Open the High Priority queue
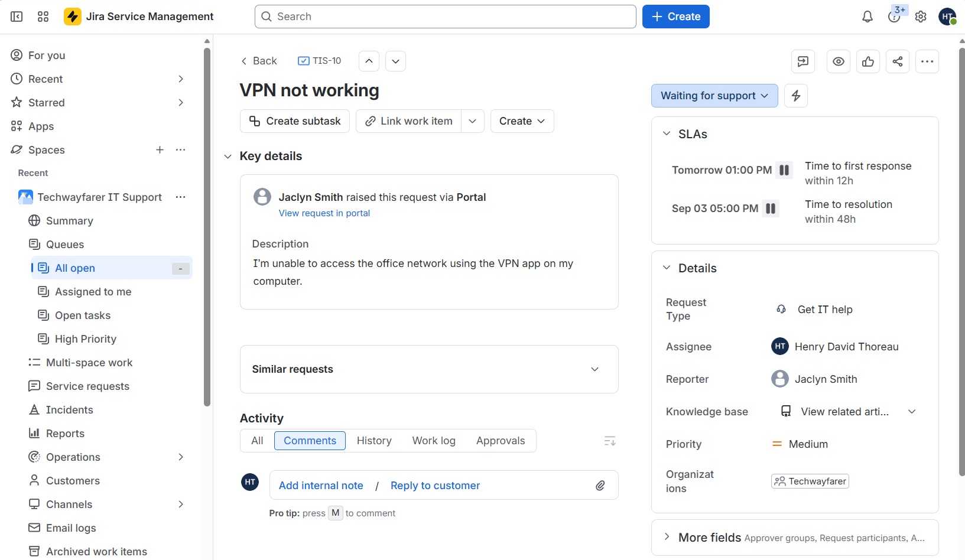 pyautogui.click(x=112, y=338)
